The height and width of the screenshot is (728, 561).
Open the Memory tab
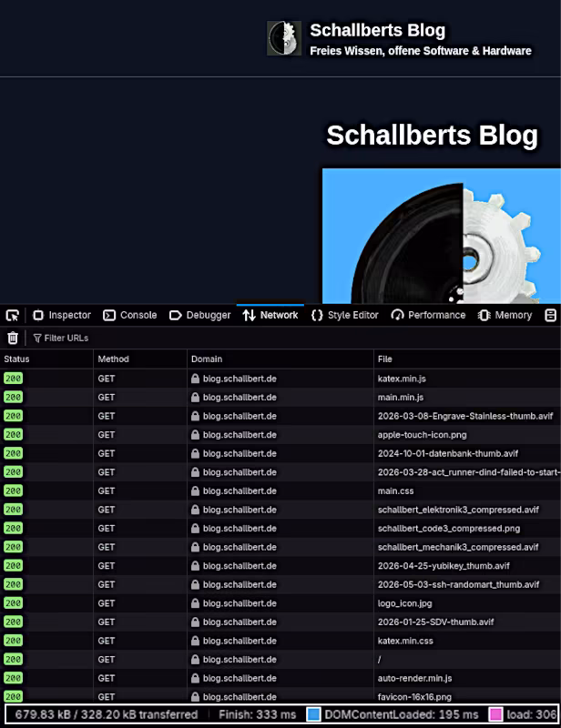pos(505,315)
